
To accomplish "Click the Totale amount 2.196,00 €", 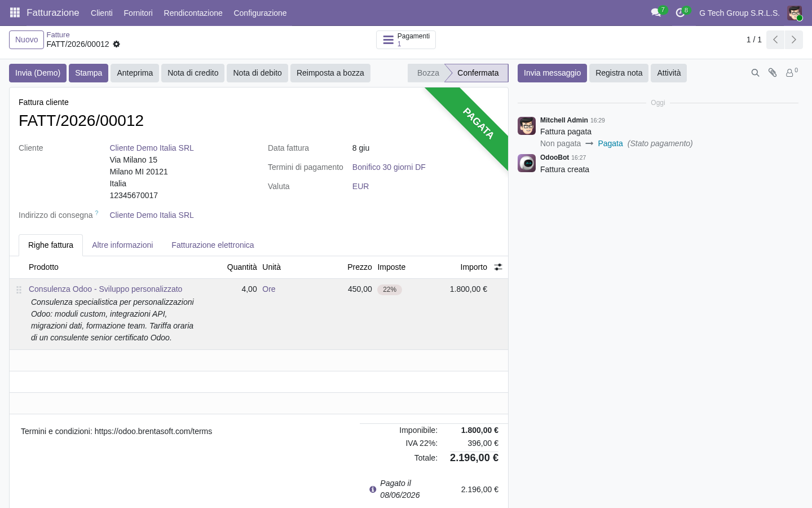I will (474, 458).
